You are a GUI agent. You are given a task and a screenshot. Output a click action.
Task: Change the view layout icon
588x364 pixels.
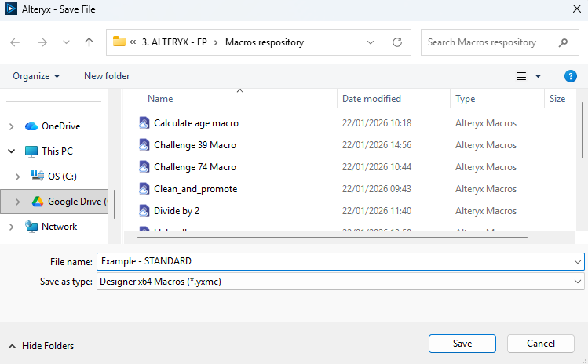click(x=521, y=76)
